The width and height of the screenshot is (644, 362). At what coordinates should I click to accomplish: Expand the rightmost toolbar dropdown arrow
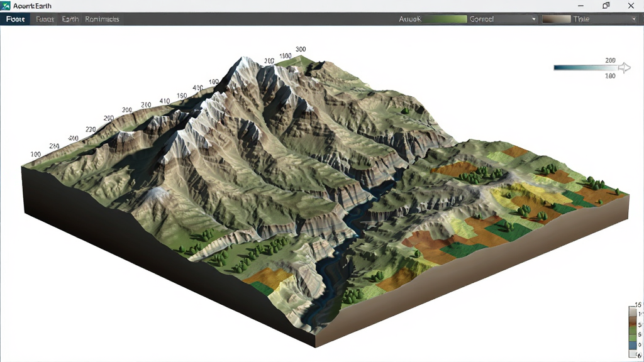634,19
